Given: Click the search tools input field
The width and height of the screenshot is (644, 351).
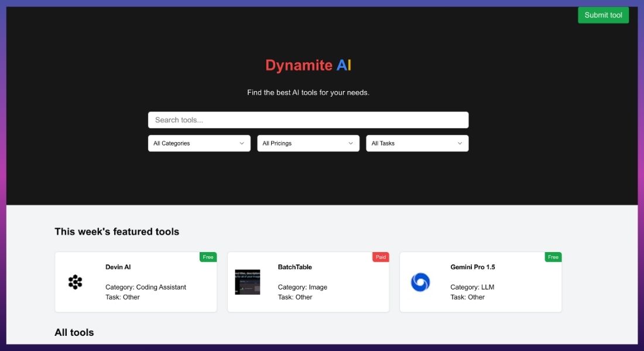Looking at the screenshot, I should pos(308,119).
